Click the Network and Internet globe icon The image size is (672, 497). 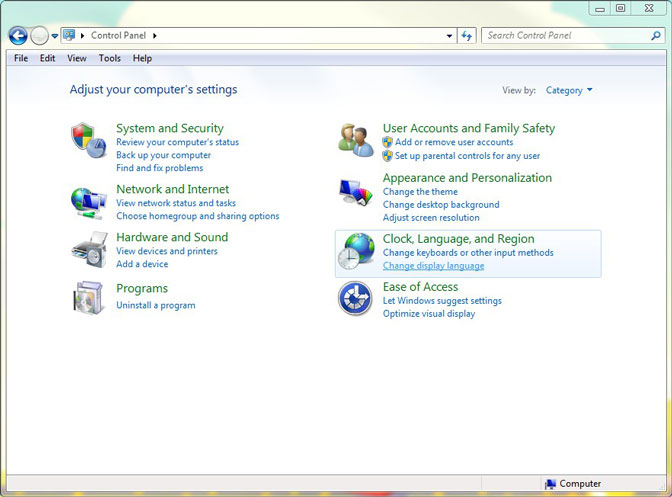89,203
